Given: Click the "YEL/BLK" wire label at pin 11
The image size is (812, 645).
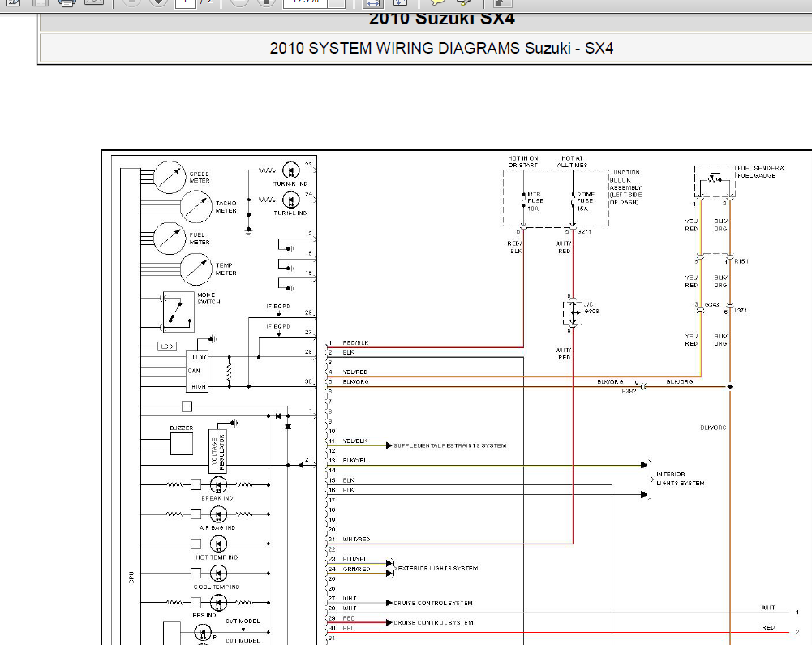Looking at the screenshot, I should pos(355,441).
